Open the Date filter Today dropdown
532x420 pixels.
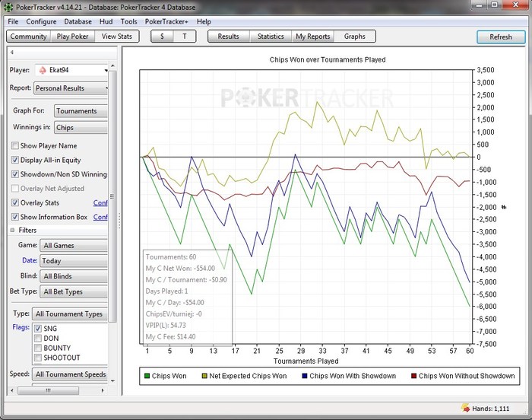point(74,261)
